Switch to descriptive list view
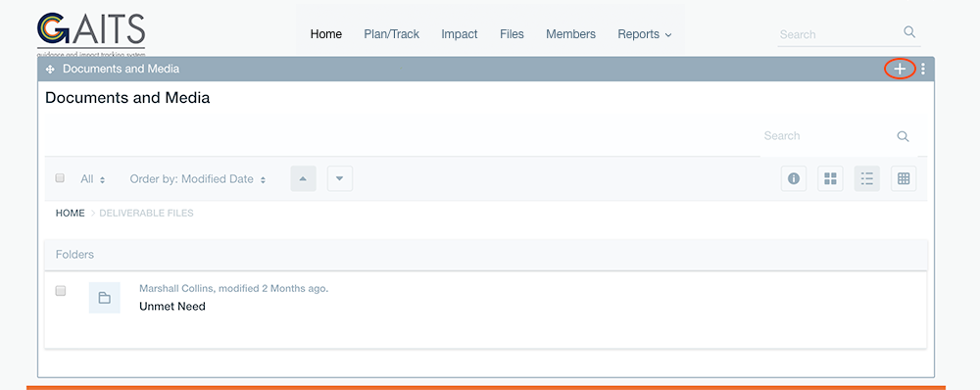Image resolution: width=980 pixels, height=390 pixels. point(867,178)
